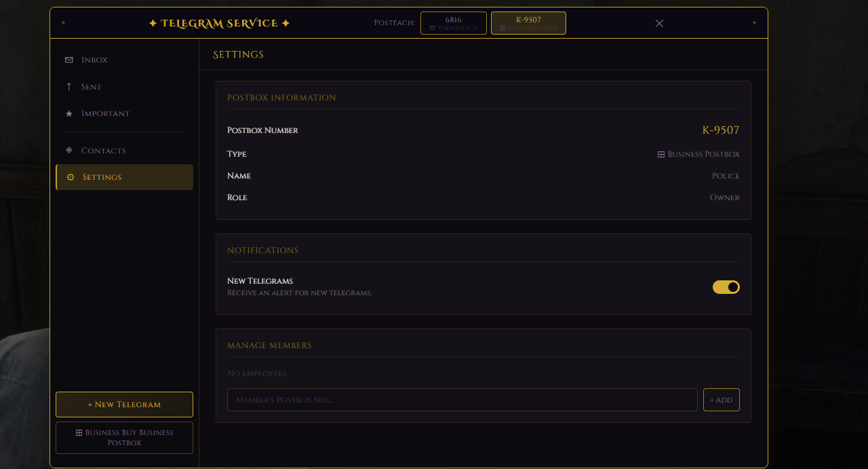Viewport: 868px width, 469px height.
Task: Click the Police name value
Action: click(726, 176)
